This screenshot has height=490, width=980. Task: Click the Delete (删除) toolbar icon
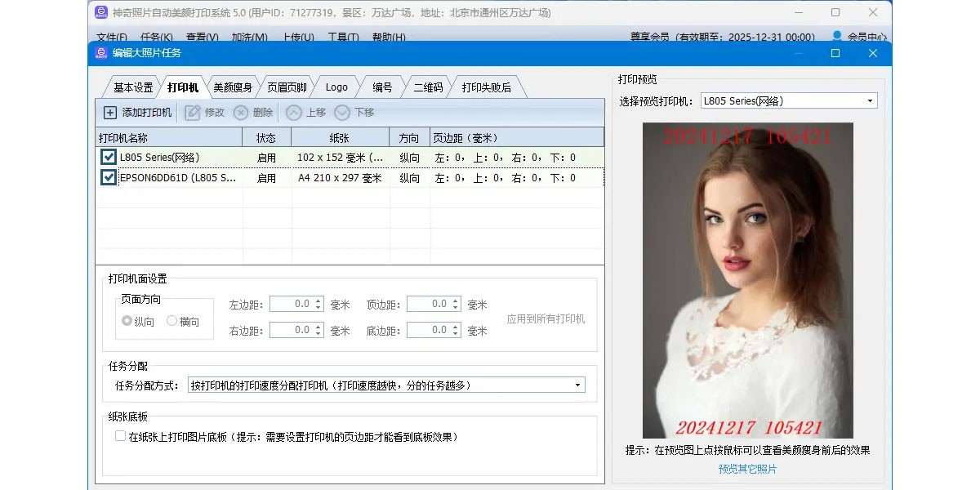tap(241, 113)
